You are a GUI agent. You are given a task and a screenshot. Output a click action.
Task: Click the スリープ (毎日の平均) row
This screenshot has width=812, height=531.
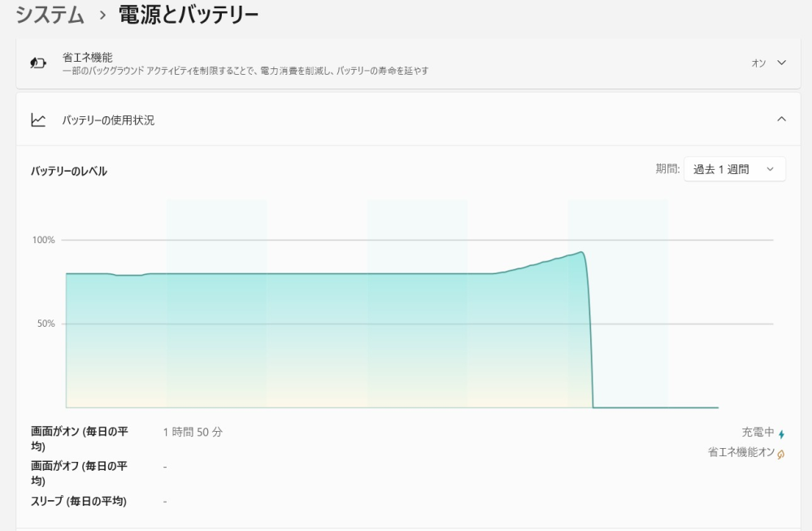81,502
